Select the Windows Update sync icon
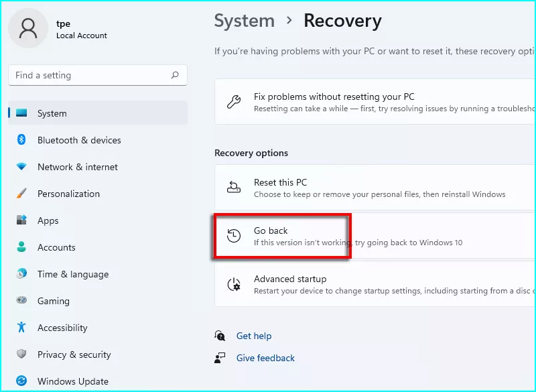Screen dimensions: 536x392 (x=21, y=381)
